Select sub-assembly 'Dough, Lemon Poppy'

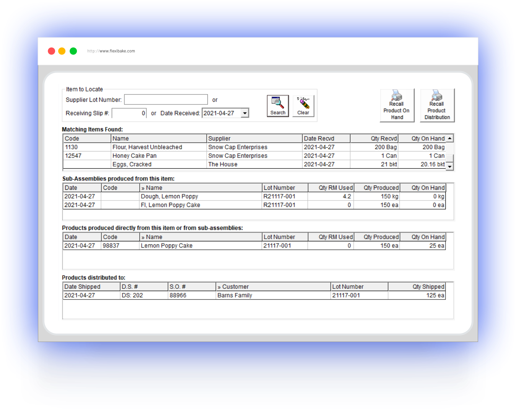coord(254,197)
